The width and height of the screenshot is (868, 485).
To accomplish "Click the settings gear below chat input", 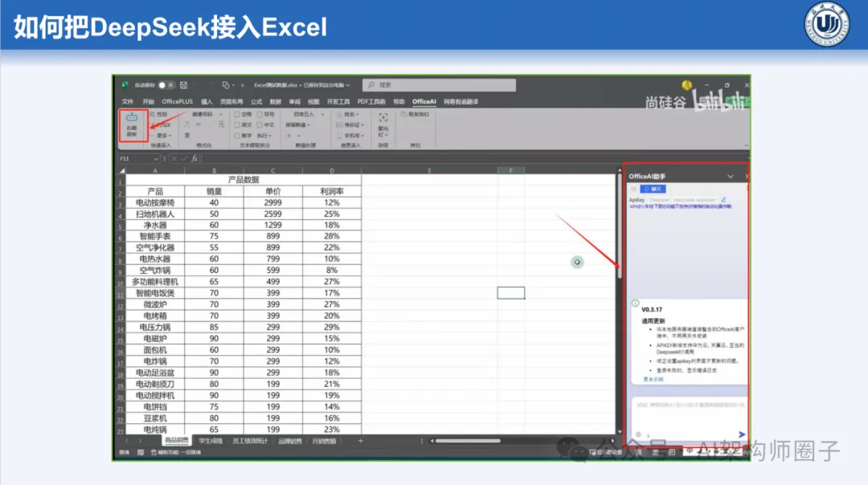I will coord(638,434).
